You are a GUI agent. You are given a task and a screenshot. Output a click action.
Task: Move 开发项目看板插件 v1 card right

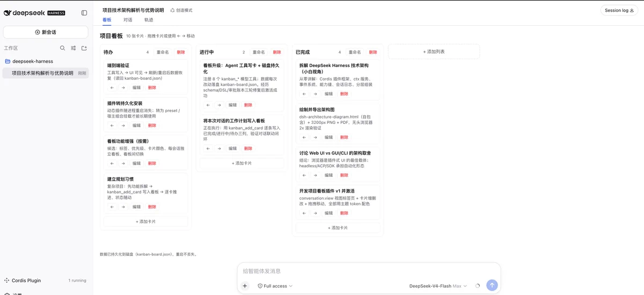coord(315,213)
